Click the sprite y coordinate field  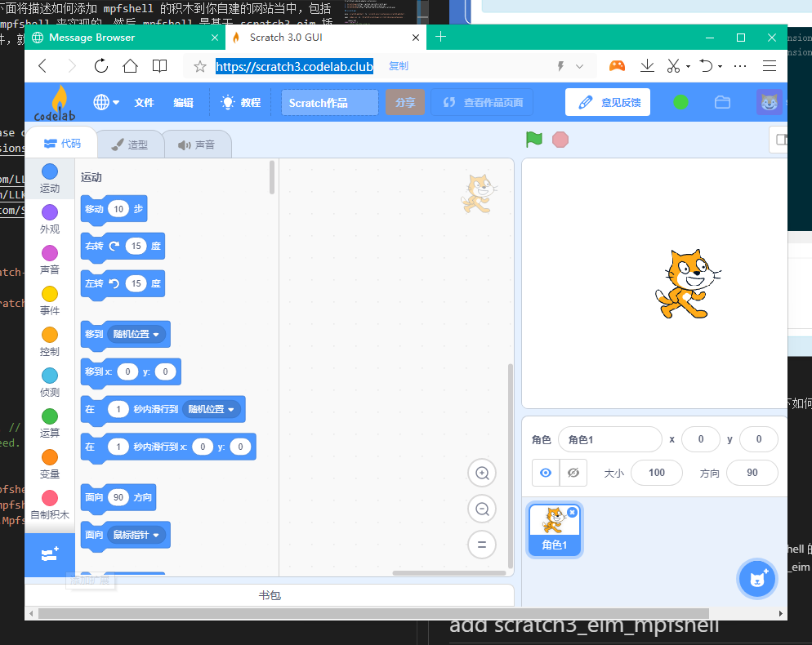click(759, 439)
